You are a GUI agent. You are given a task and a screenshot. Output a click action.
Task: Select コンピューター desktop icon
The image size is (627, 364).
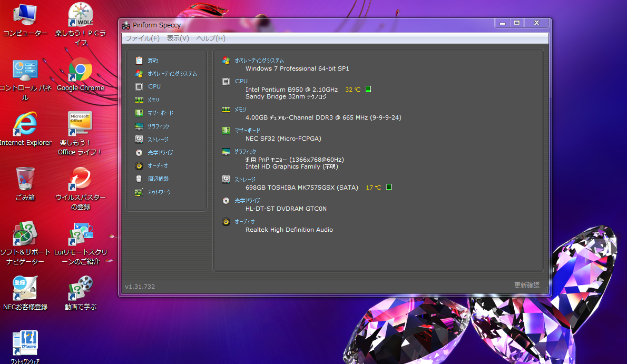pyautogui.click(x=25, y=20)
